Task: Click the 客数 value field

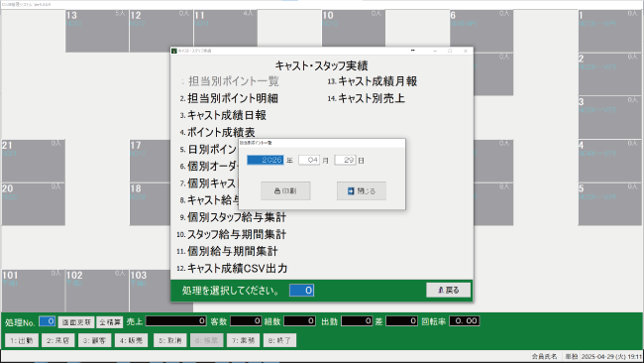Action: 246,321
